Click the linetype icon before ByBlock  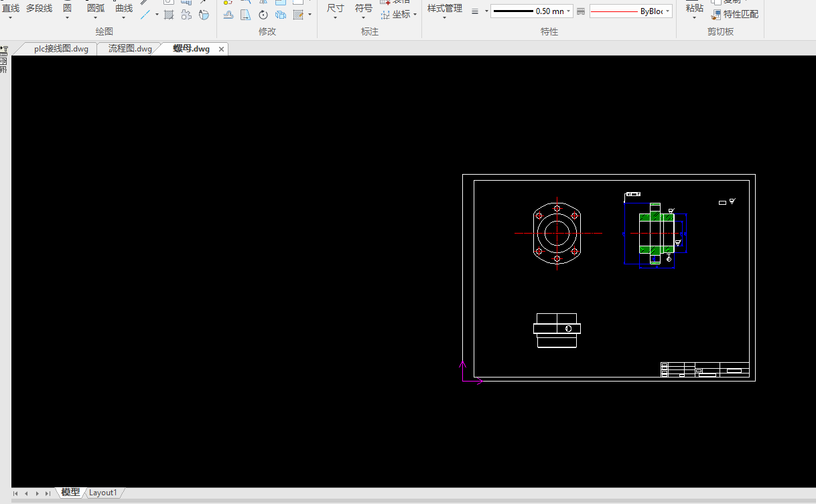click(581, 11)
